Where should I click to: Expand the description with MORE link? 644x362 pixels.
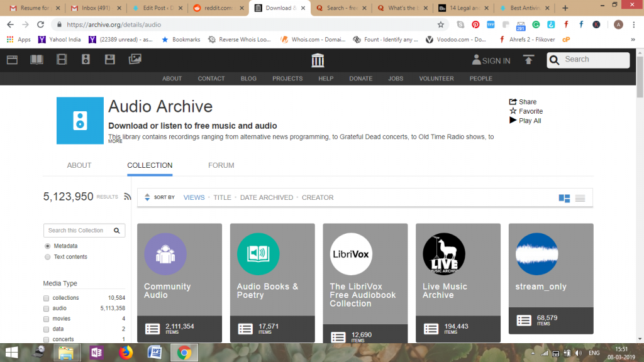[x=115, y=141]
